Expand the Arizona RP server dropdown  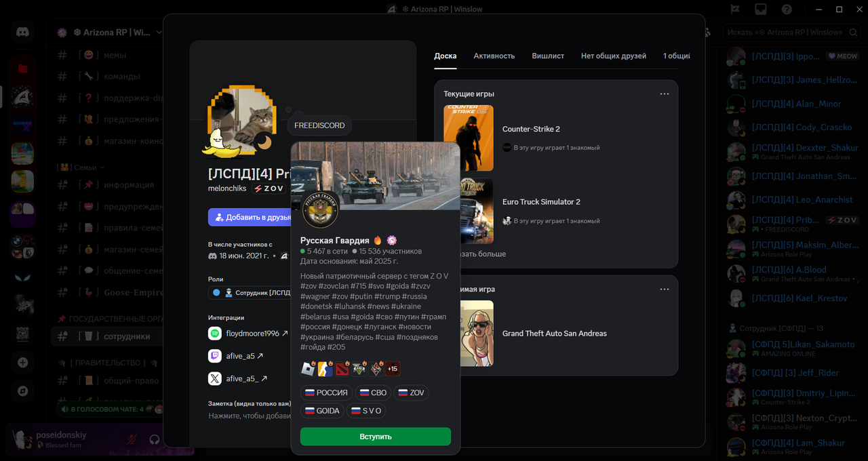(159, 32)
